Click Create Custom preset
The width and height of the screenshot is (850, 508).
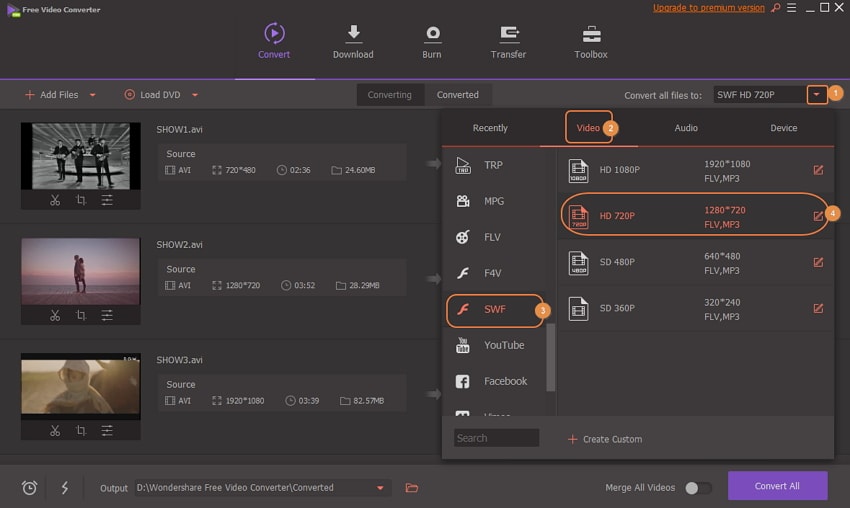tap(604, 439)
